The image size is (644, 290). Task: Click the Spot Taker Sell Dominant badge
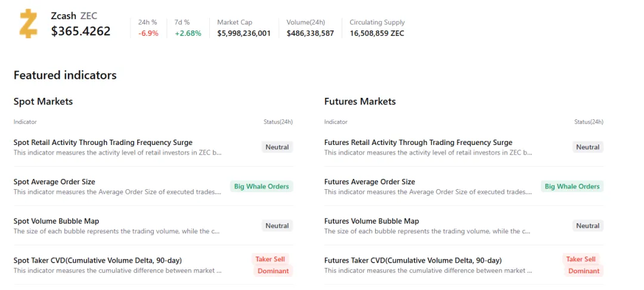coord(273,265)
